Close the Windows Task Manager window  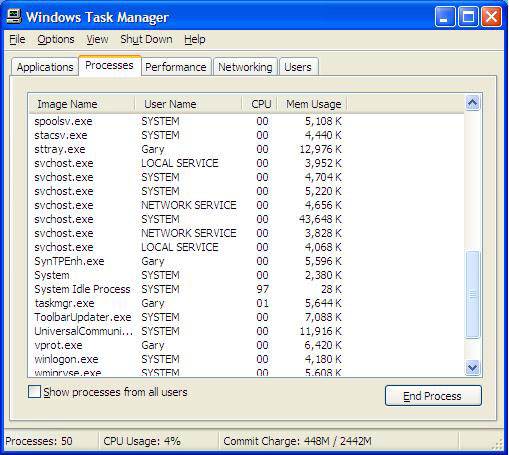pyautogui.click(x=491, y=16)
